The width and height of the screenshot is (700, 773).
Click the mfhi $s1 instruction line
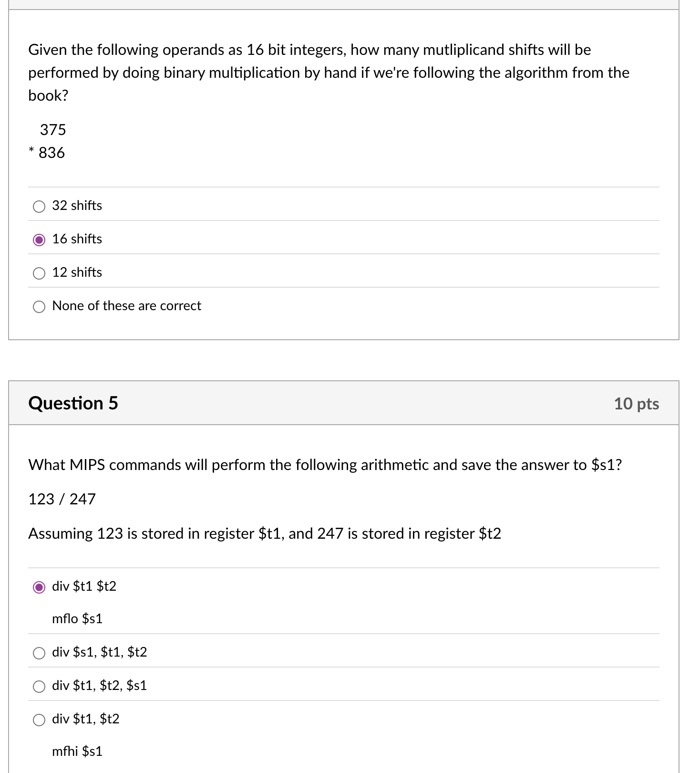click(76, 752)
